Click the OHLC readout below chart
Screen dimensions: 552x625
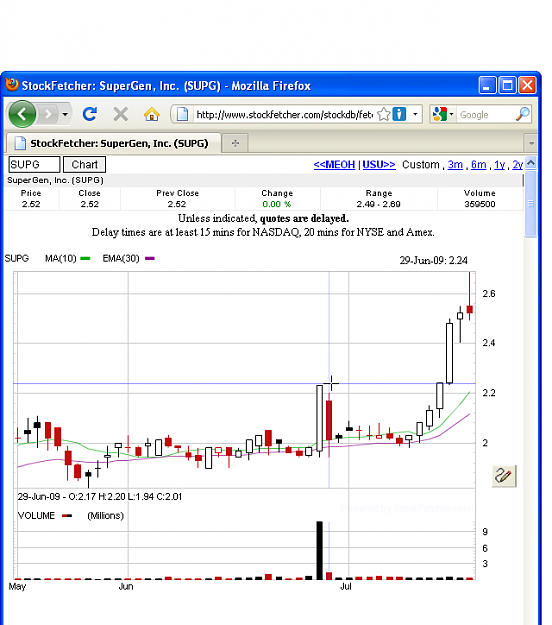(x=100, y=497)
